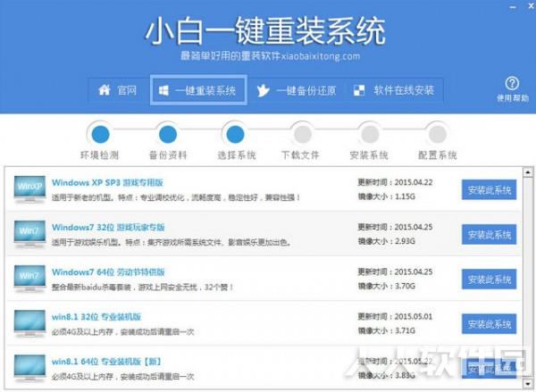Click the 安装系统 step label
The width and height of the screenshot is (536, 392).
tap(369, 155)
